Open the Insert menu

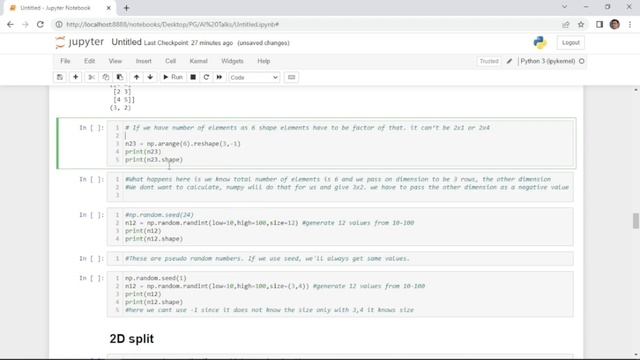pyautogui.click(x=144, y=61)
